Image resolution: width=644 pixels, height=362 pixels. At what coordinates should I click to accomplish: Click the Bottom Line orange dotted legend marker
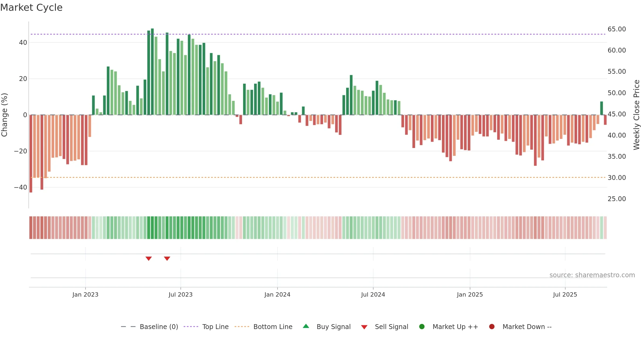pyautogui.click(x=242, y=327)
